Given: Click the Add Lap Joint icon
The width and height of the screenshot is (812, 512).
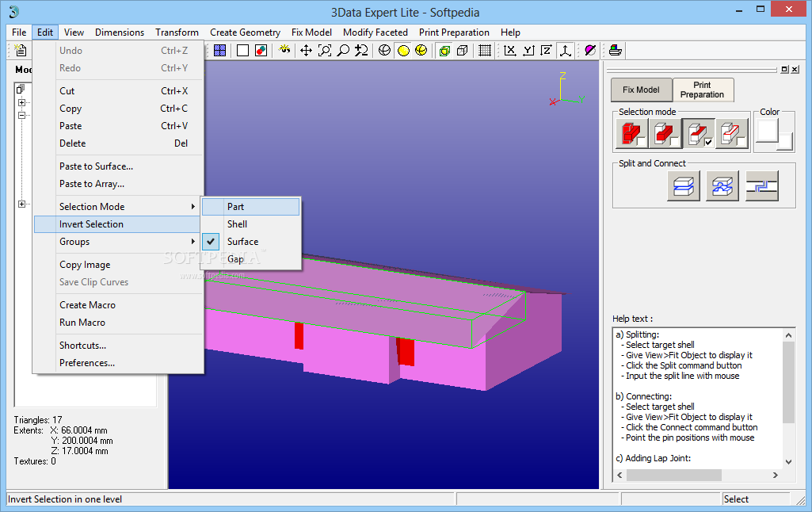Looking at the screenshot, I should click(x=762, y=186).
